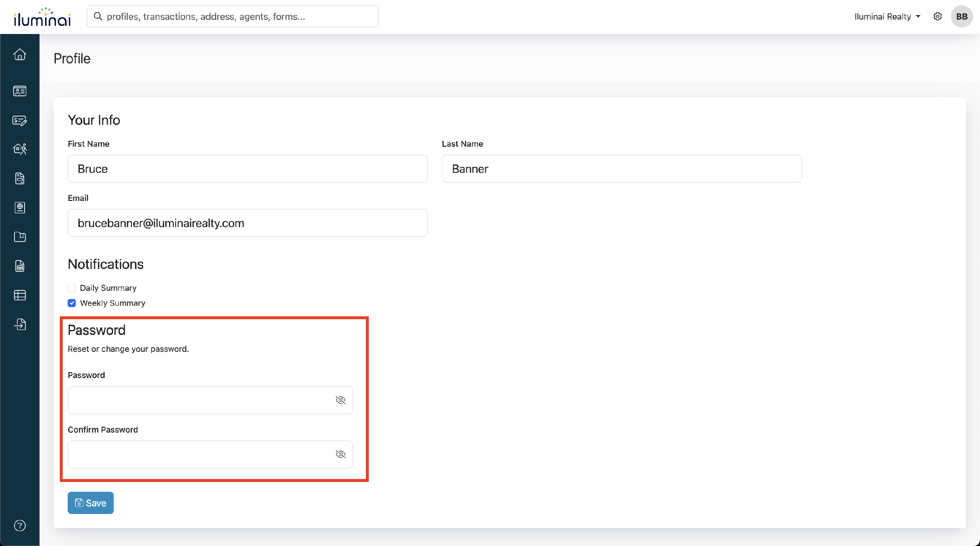This screenshot has width=980, height=546.
Task: Open the file import arrow icon
Action: point(20,324)
